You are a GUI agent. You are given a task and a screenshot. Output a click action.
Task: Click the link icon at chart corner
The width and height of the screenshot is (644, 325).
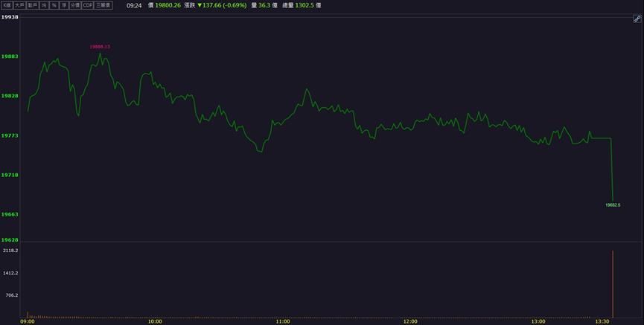(637, 19)
